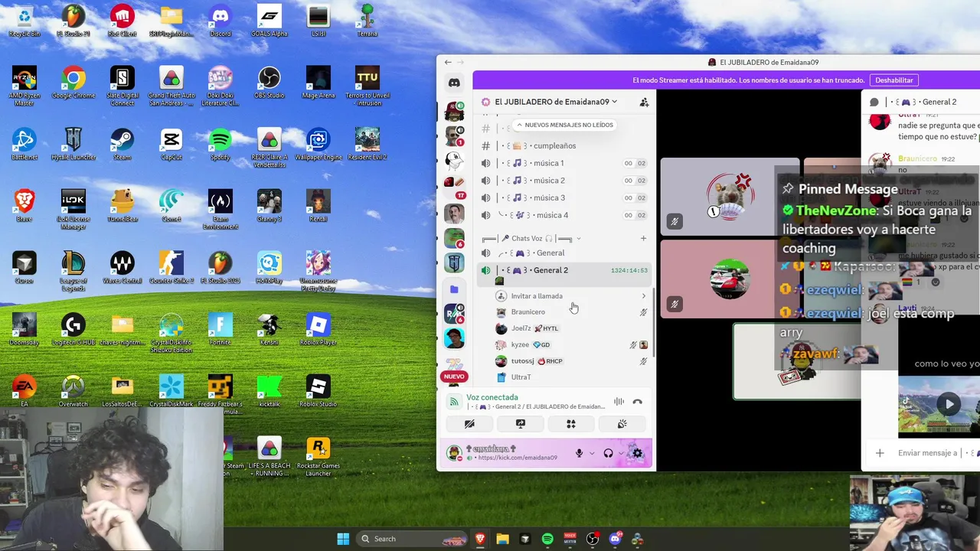Select the General 2 voice channel
The height and width of the screenshot is (551, 980).
pos(564,270)
